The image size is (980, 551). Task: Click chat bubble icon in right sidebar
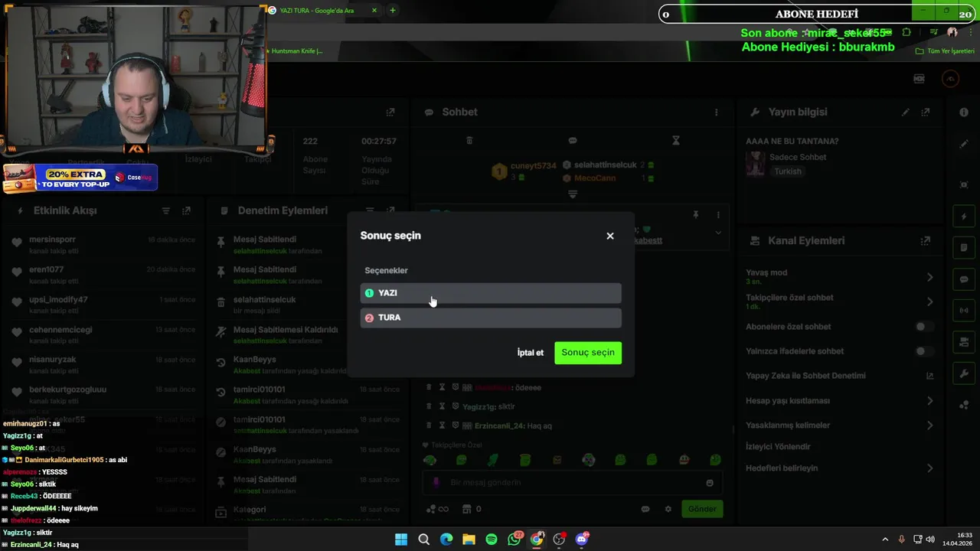(964, 279)
